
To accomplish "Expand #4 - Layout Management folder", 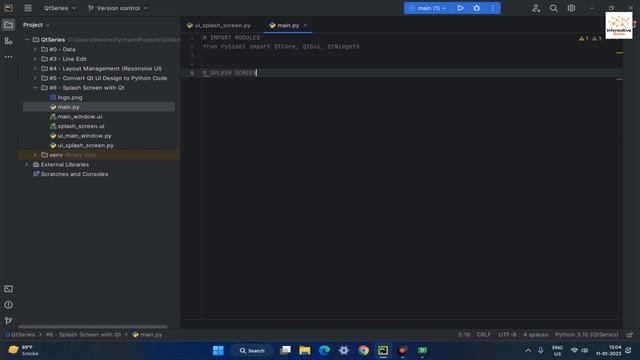I will [x=35, y=69].
